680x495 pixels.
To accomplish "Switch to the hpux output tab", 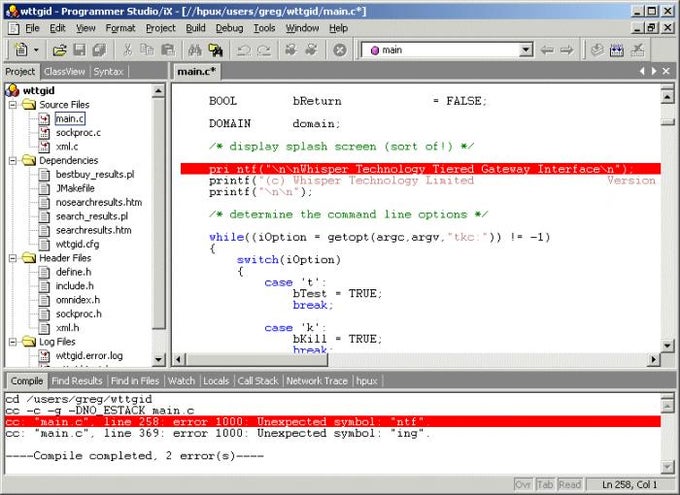I will [367, 381].
